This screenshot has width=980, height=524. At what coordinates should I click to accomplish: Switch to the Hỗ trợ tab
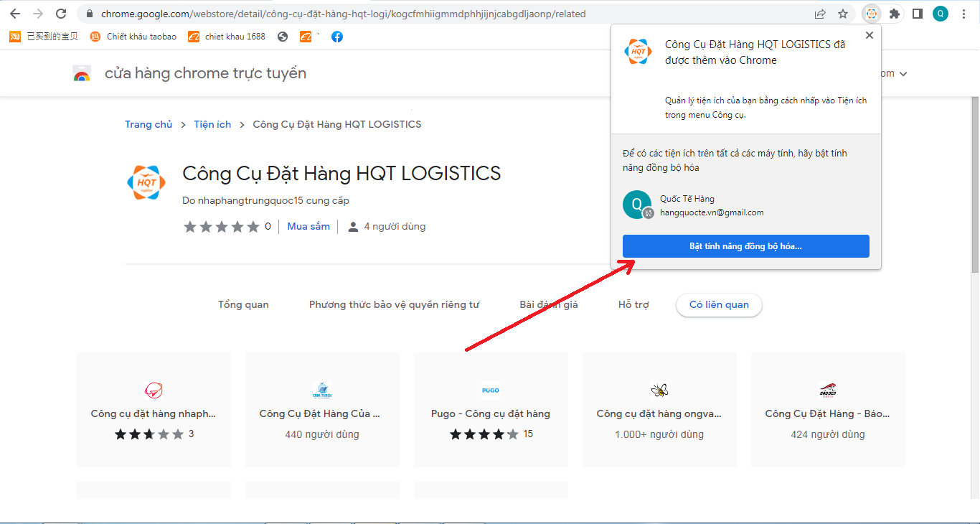pos(633,304)
